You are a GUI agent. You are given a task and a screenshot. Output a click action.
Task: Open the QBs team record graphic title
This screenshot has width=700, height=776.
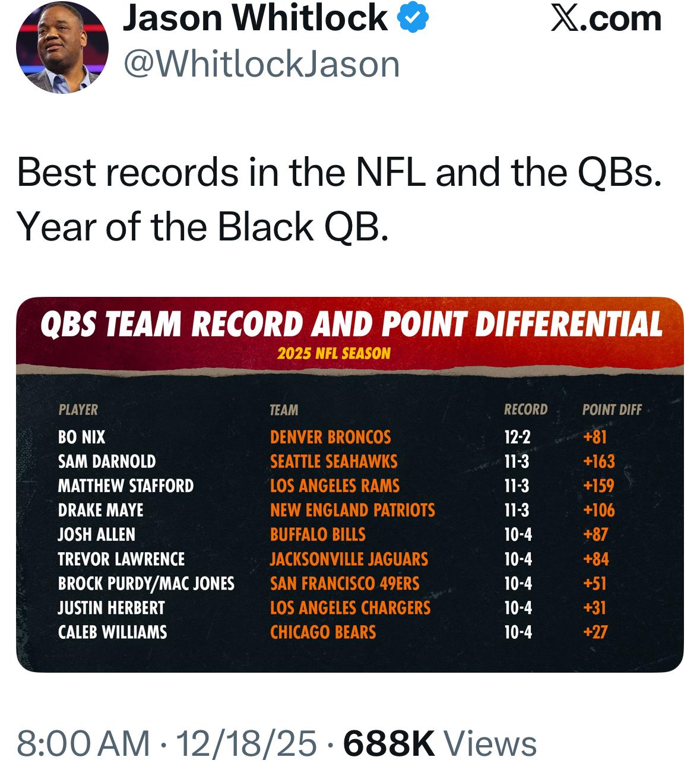[x=351, y=324]
